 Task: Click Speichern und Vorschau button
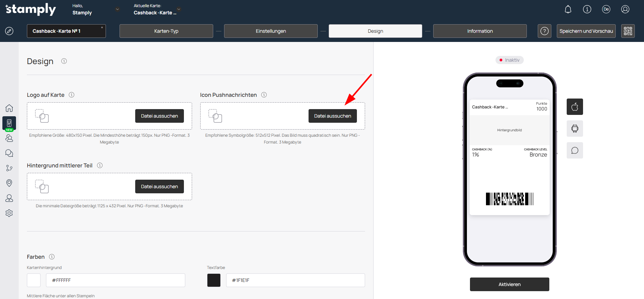coord(586,31)
